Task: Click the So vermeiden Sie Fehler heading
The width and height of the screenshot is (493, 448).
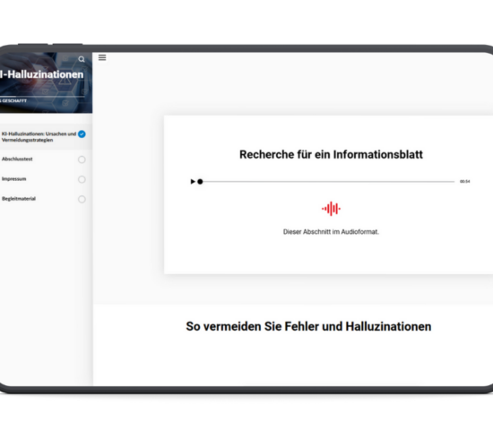Action: click(x=308, y=326)
